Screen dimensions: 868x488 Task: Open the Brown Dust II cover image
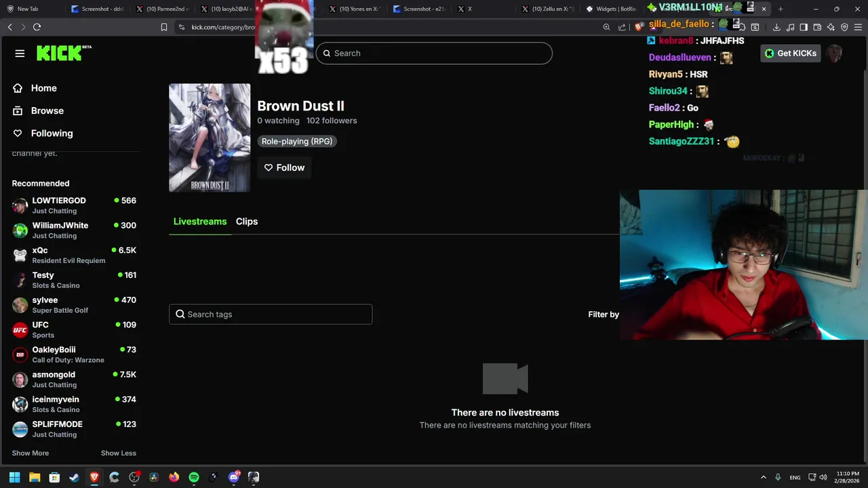210,138
